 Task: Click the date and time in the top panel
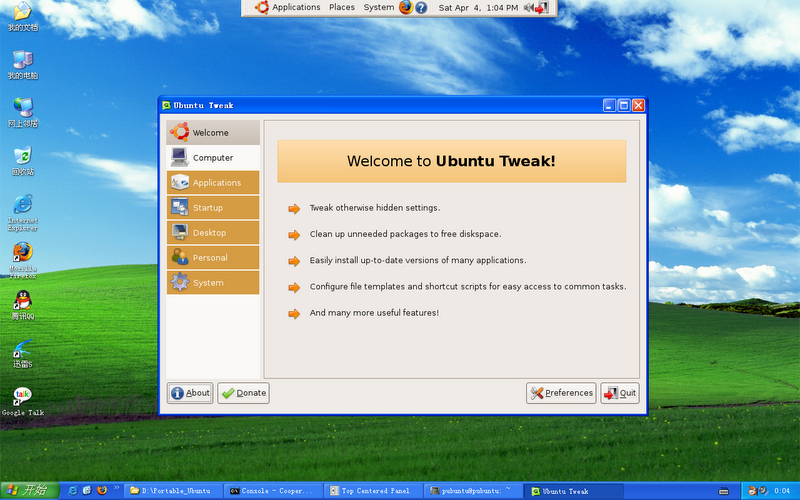[x=478, y=8]
